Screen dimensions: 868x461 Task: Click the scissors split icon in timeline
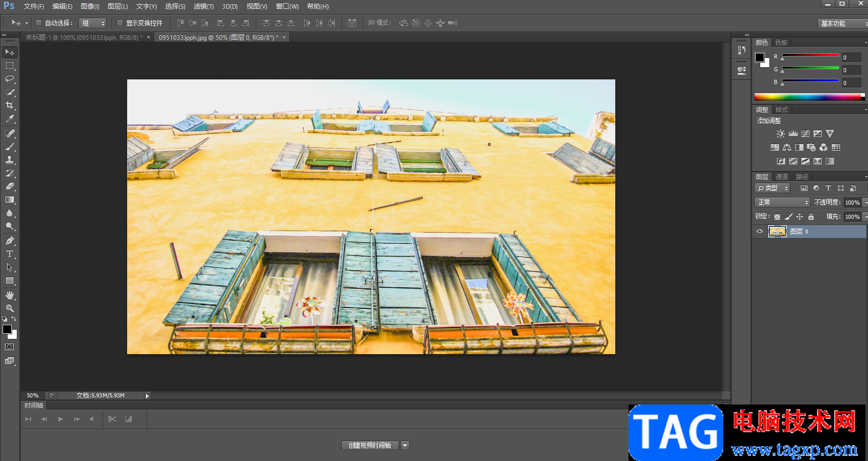click(112, 419)
